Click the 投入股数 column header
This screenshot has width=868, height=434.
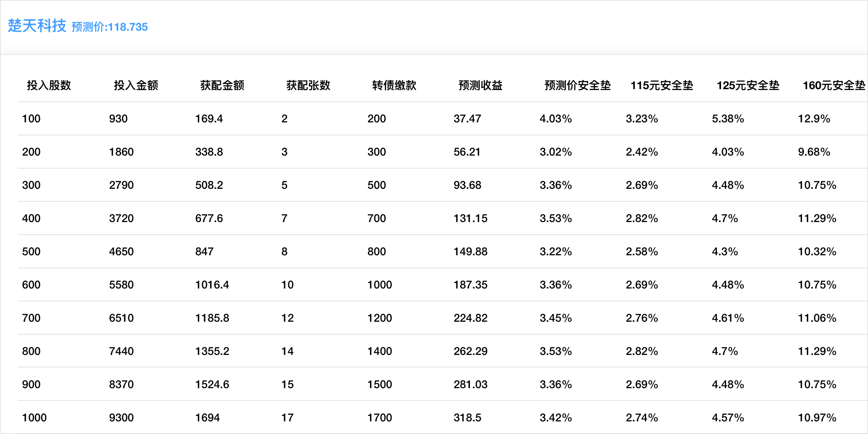pyautogui.click(x=49, y=85)
